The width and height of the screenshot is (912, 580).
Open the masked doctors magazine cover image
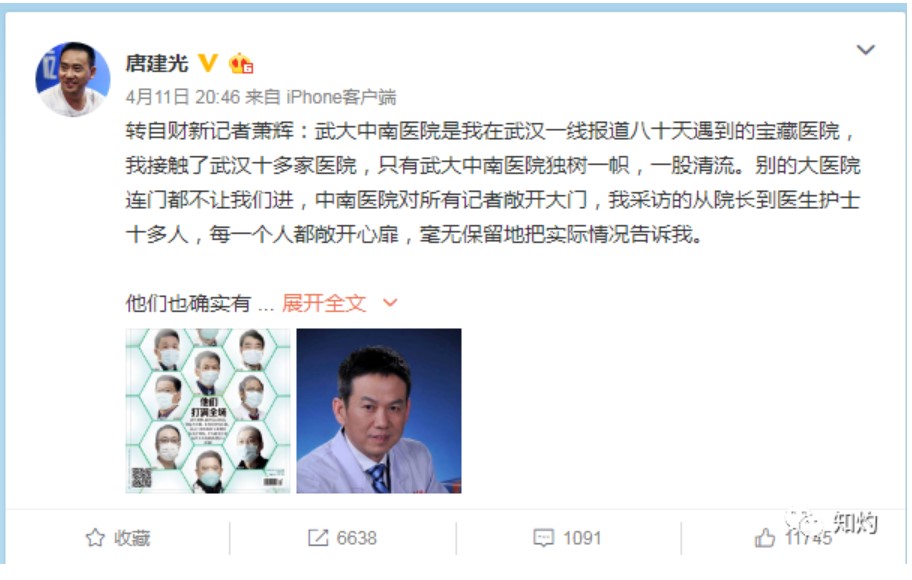208,411
